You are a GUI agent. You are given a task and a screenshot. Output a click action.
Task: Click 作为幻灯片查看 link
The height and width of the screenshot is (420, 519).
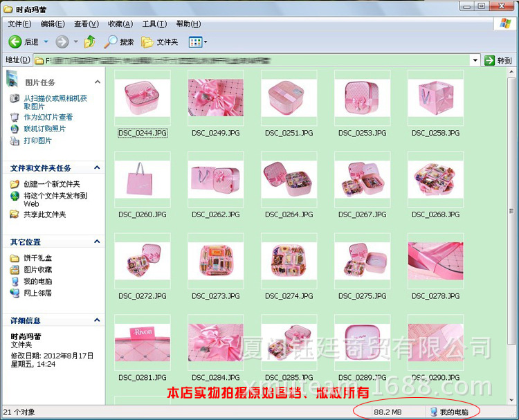(48, 117)
